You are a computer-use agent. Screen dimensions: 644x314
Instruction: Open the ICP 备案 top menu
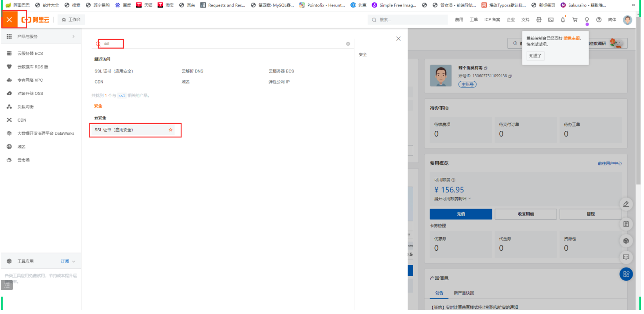point(492,20)
